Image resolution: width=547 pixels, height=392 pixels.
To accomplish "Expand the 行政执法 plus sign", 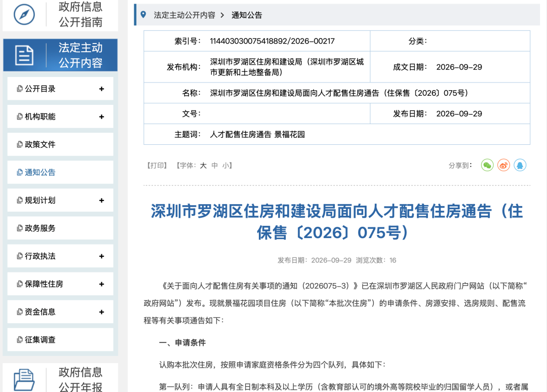I will point(101,256).
